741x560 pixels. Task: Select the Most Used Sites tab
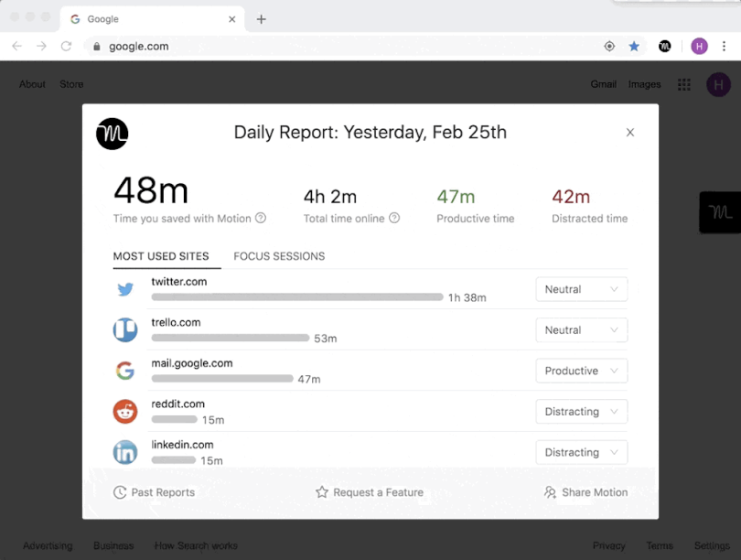161,256
